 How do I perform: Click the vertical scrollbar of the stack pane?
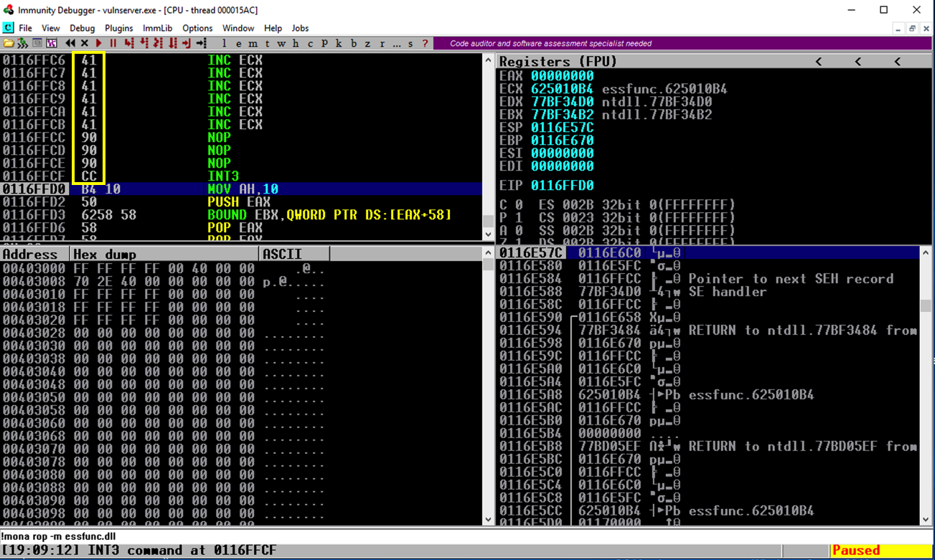[x=926, y=386]
